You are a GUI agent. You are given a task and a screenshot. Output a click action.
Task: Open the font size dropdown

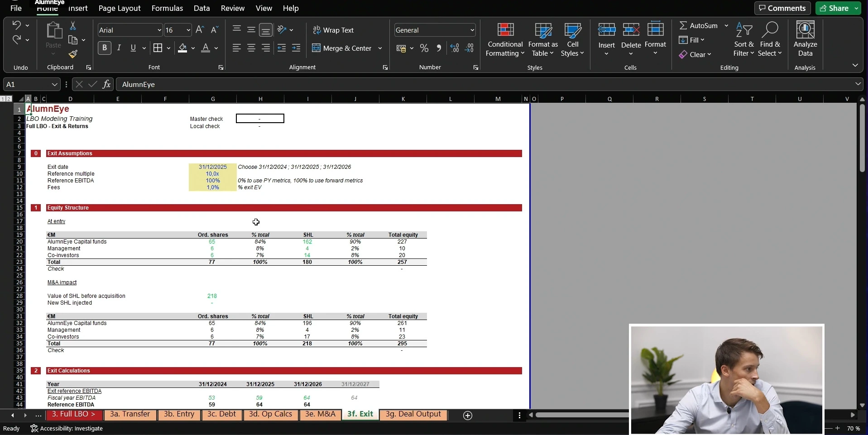[x=189, y=30]
